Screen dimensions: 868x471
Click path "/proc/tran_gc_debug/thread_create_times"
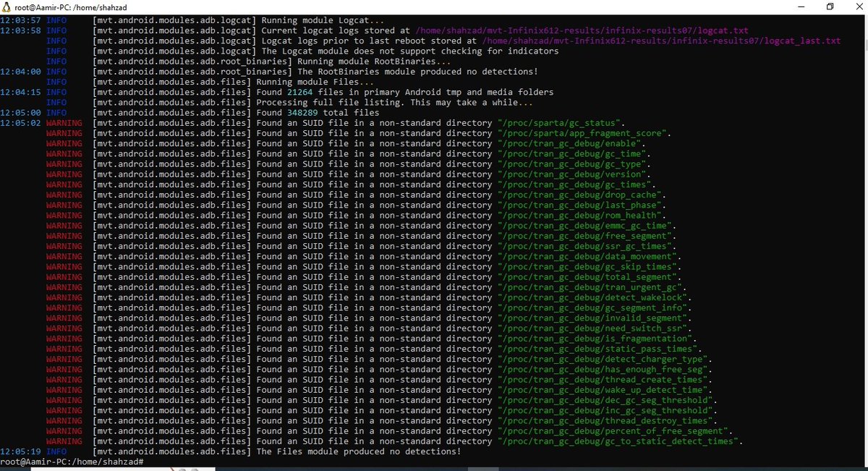pyautogui.click(x=604, y=380)
